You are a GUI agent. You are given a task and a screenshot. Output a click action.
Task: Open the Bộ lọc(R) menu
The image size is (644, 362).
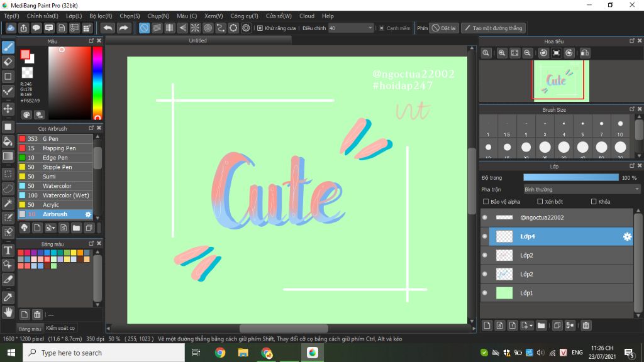click(101, 16)
